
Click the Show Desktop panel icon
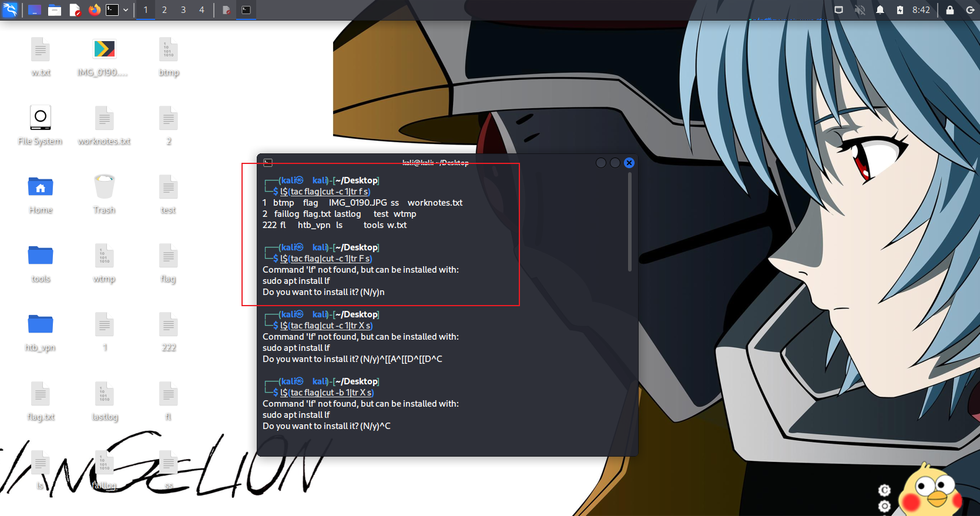point(35,10)
